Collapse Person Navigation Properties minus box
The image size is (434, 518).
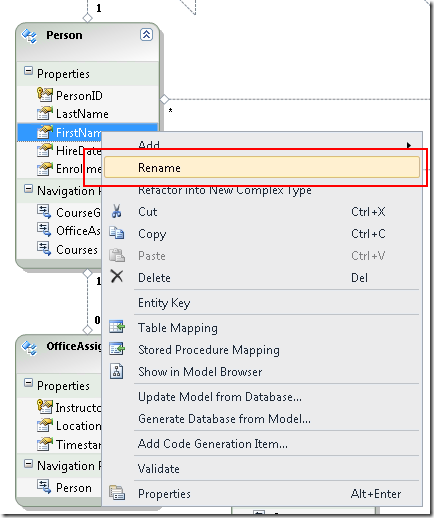(x=28, y=189)
